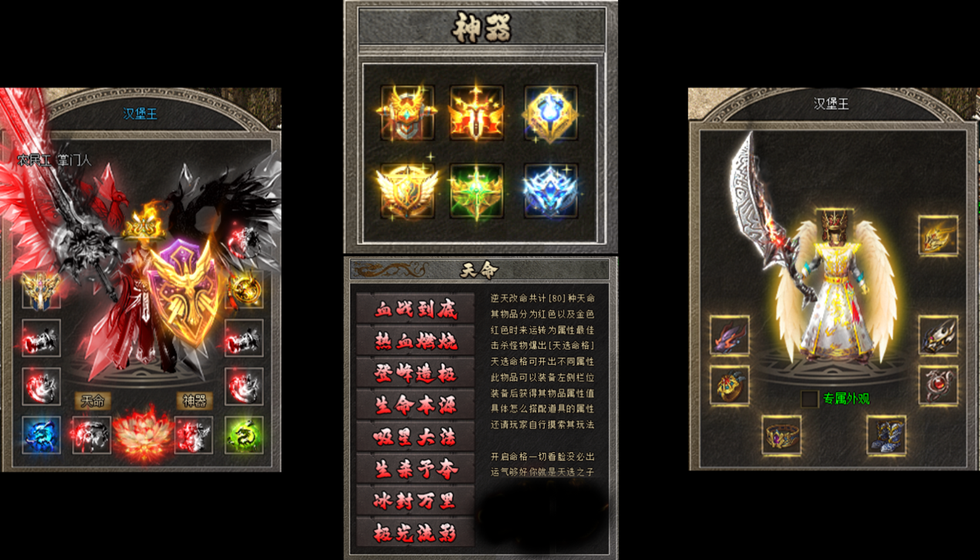Select the red winged helmet artifact icon
The width and height of the screenshot is (980, 560).
(407, 113)
